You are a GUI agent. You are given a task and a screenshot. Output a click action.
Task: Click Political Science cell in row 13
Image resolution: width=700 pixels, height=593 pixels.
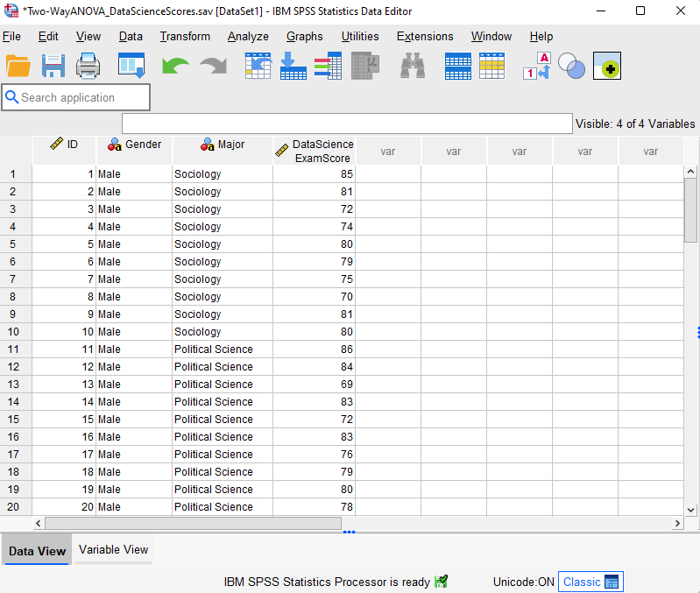pos(223,385)
